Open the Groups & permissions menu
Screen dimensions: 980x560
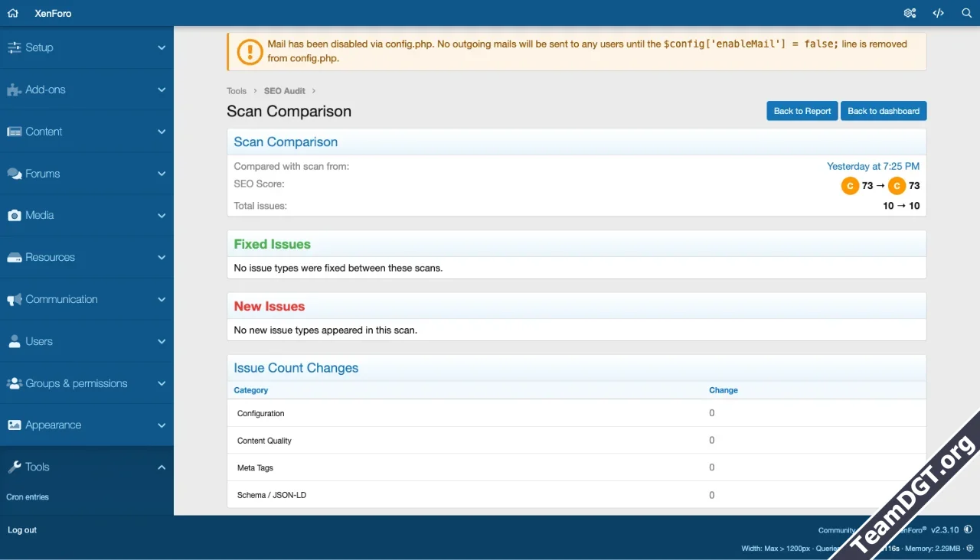[x=76, y=383]
